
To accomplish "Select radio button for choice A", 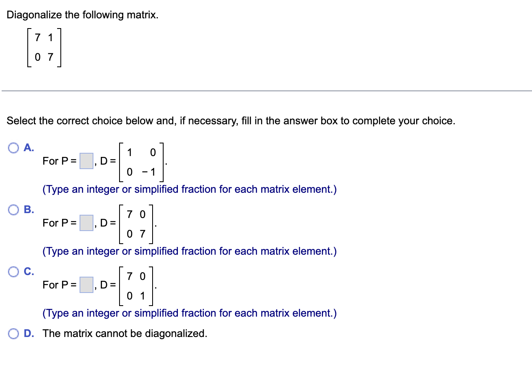I will click(x=13, y=148).
